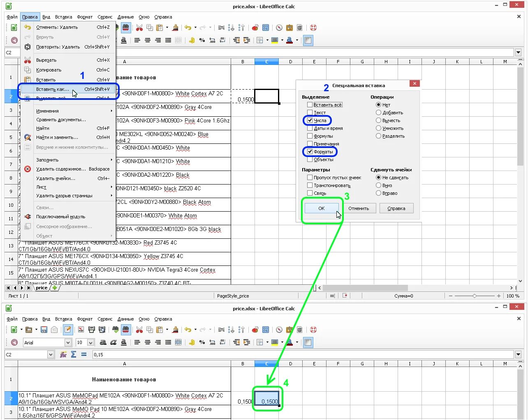
Task: Uncheck the "Числа" checkbox
Action: [x=310, y=120]
